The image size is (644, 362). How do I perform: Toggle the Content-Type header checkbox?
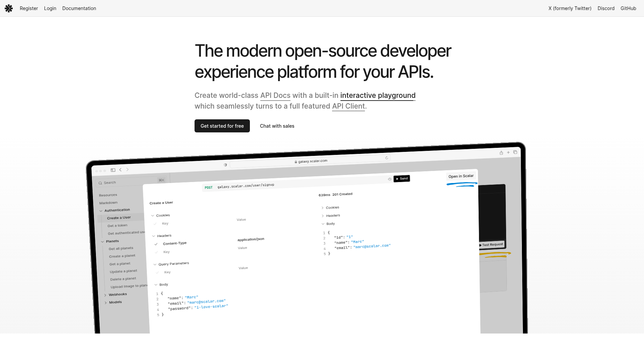pos(156,244)
